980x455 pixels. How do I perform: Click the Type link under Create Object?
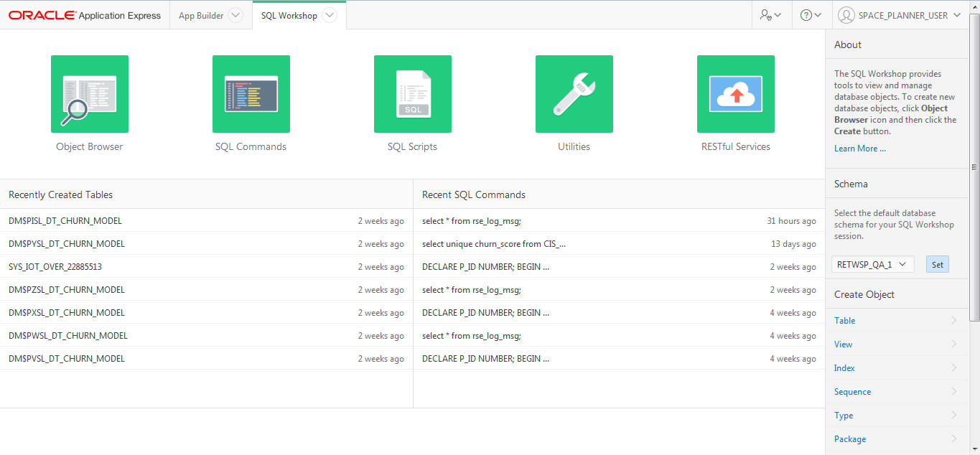pyautogui.click(x=844, y=416)
